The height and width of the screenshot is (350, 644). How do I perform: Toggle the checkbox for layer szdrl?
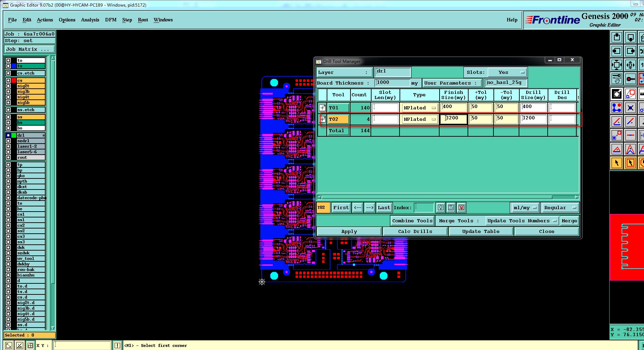[x=8, y=141]
